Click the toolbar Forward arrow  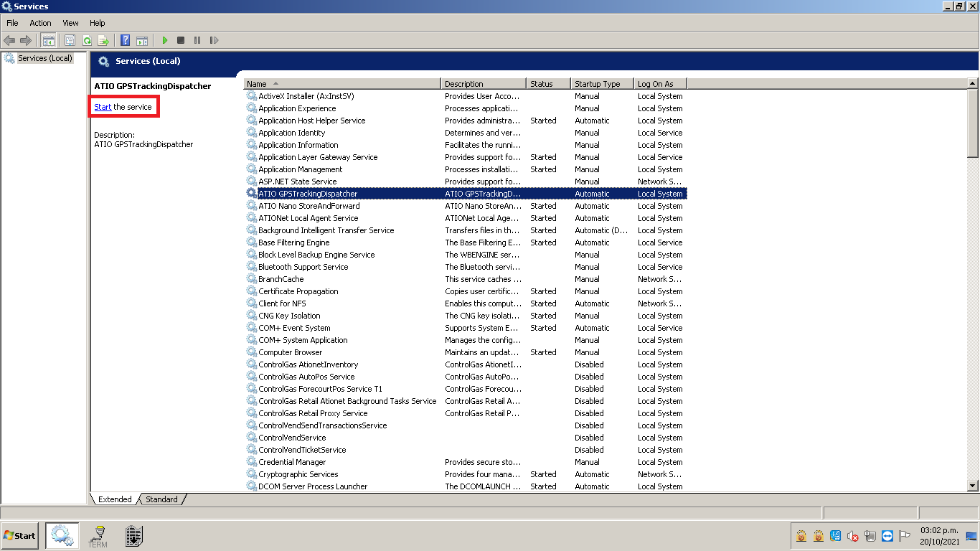26,41
